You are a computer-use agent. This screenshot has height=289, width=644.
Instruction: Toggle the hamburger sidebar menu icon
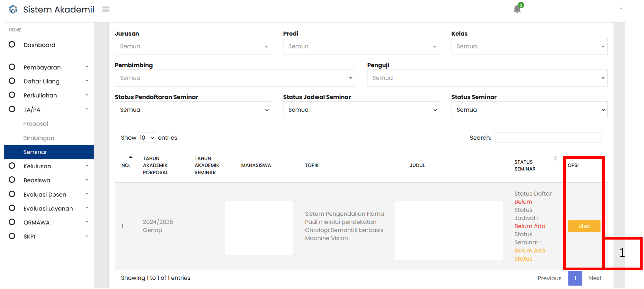point(106,9)
